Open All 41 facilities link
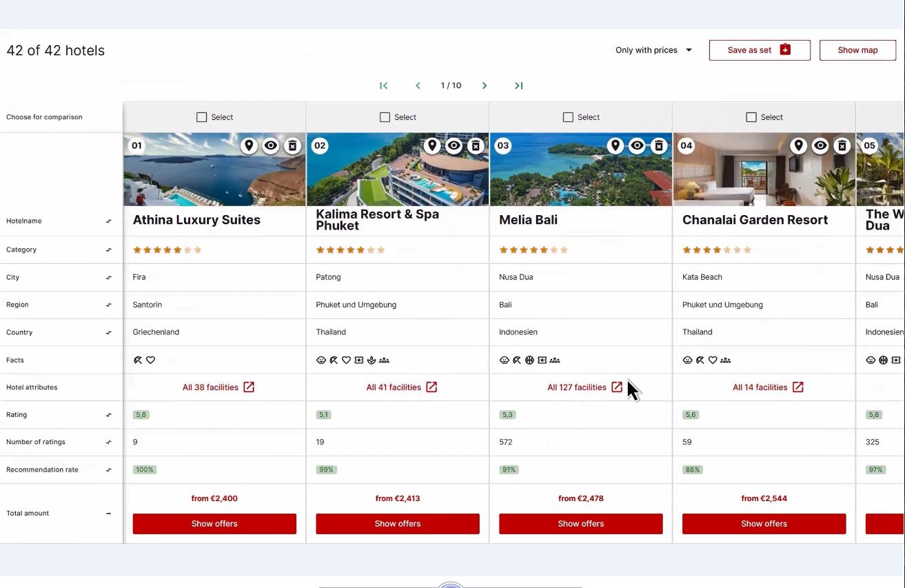The width and height of the screenshot is (905, 588). coord(402,387)
